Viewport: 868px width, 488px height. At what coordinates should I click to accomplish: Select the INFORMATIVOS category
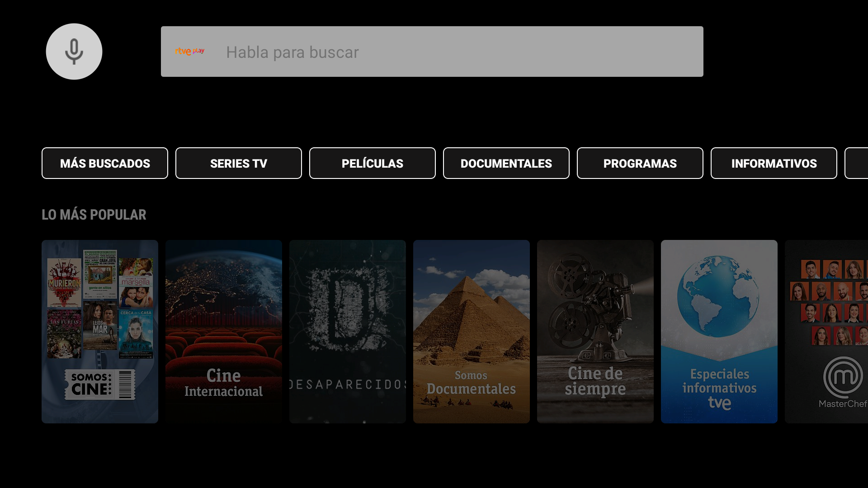tap(774, 163)
